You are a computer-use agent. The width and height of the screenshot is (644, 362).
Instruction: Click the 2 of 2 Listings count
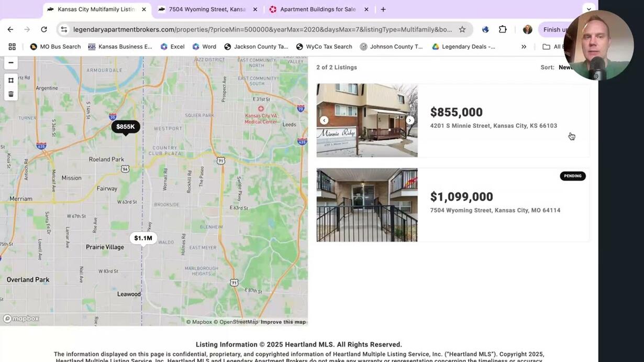[337, 67]
